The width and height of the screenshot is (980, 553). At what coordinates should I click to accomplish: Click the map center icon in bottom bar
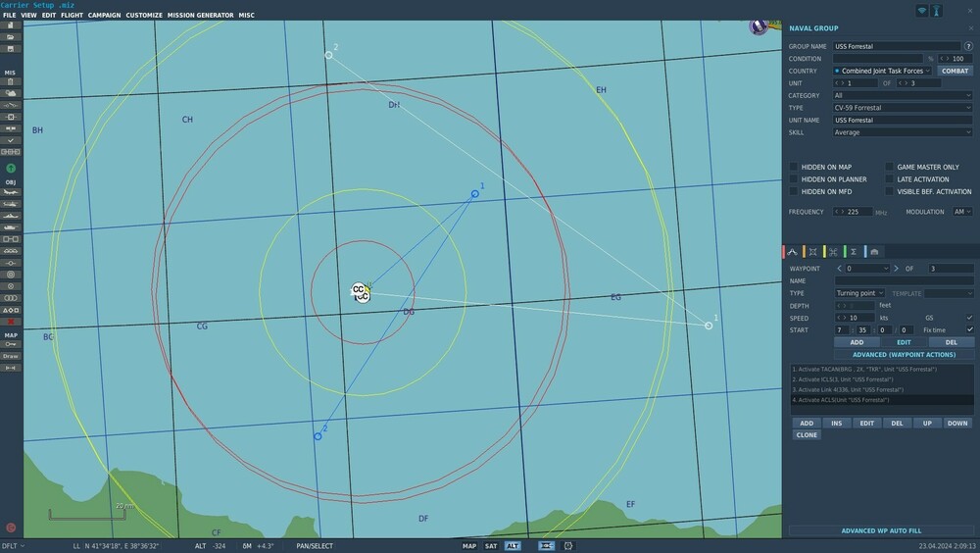546,546
